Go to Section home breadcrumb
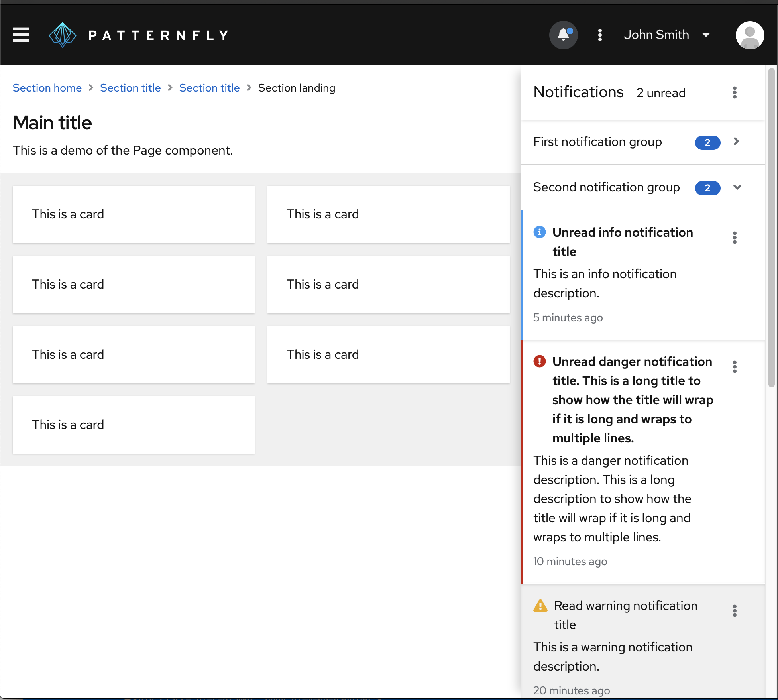778x700 pixels. 47,88
